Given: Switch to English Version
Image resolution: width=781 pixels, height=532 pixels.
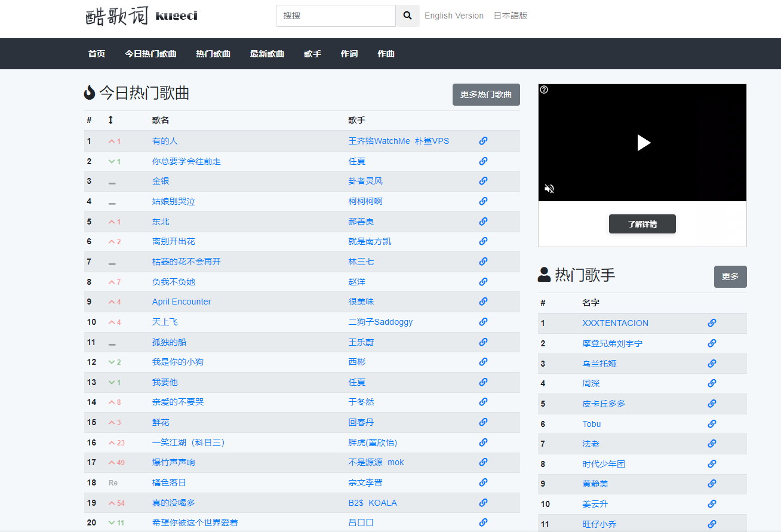Looking at the screenshot, I should 454,16.
